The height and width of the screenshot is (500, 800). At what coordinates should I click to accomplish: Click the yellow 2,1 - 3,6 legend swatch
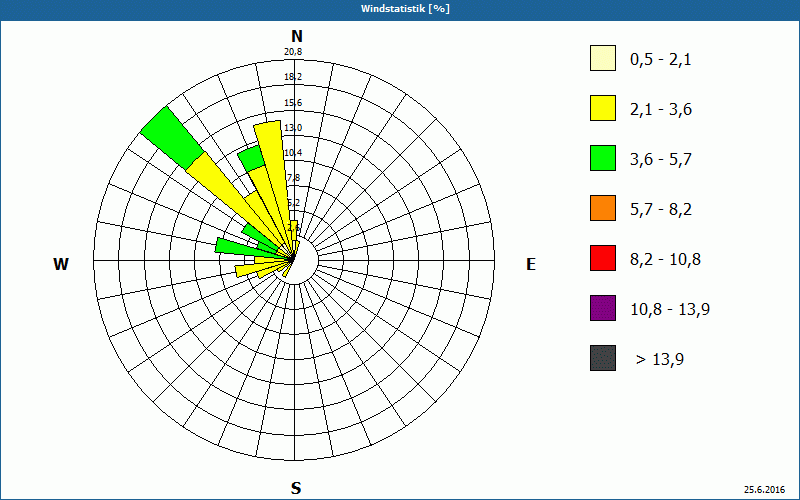[603, 108]
